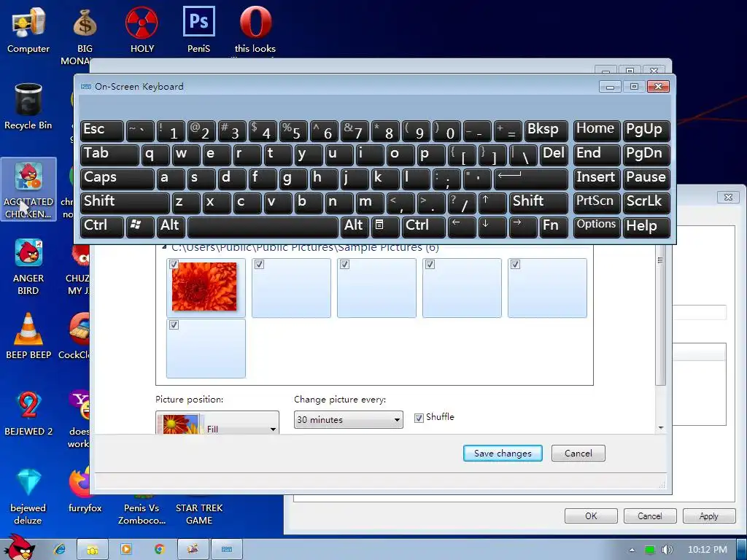
Task: Open Internet Explorer from the taskbar
Action: (x=60, y=550)
